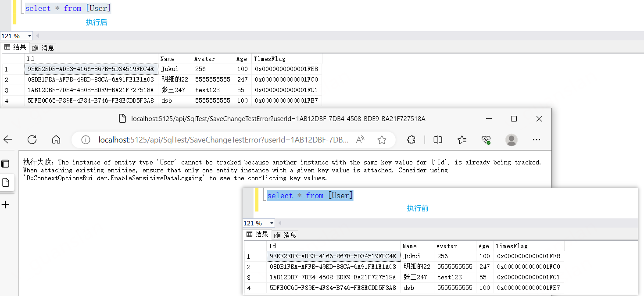Click the Avatar column header in upper grid
Screen dimensions: 644x296
(205, 59)
